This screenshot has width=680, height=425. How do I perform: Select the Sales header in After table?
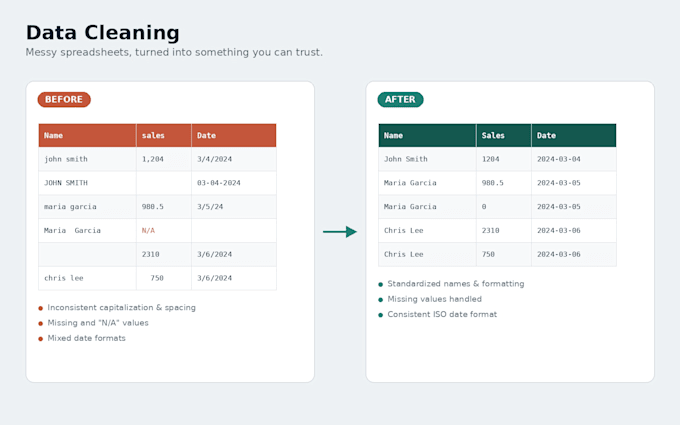504,135
